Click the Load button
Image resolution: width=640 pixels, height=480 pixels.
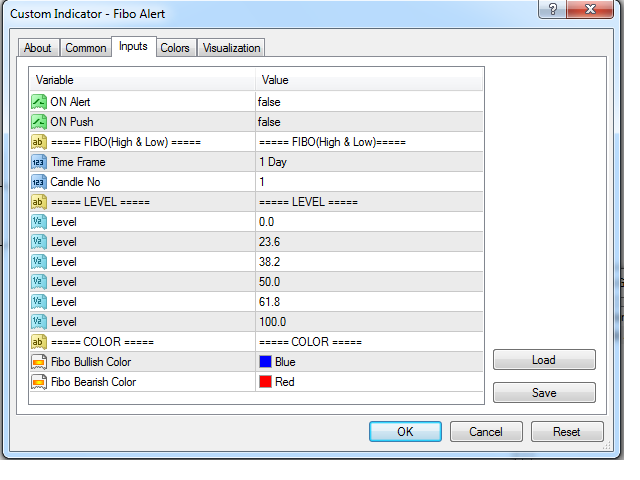(x=544, y=360)
